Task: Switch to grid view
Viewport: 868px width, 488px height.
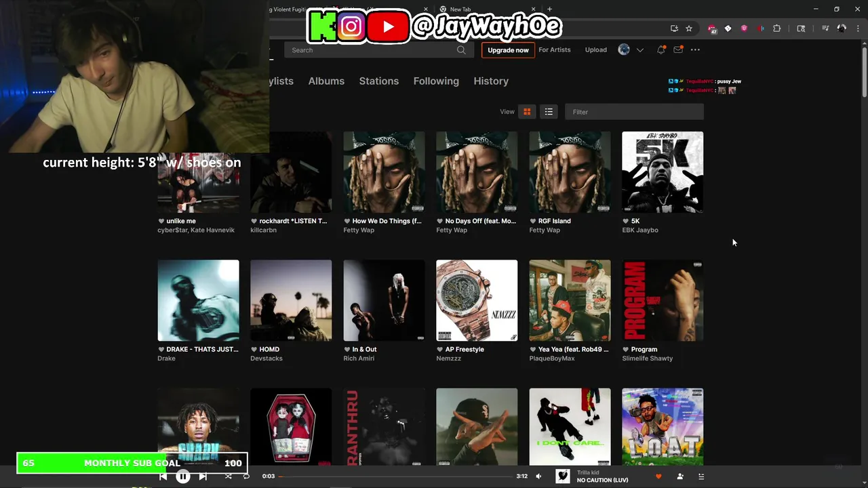Action: point(527,112)
